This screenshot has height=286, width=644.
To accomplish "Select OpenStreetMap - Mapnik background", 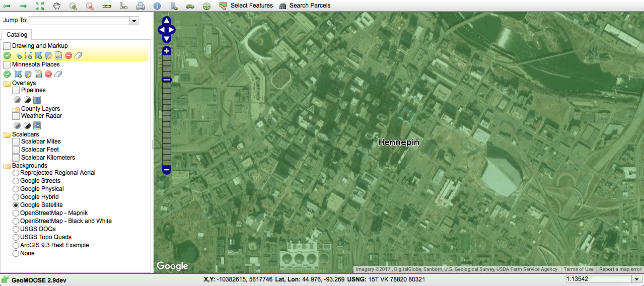I will 16,213.
